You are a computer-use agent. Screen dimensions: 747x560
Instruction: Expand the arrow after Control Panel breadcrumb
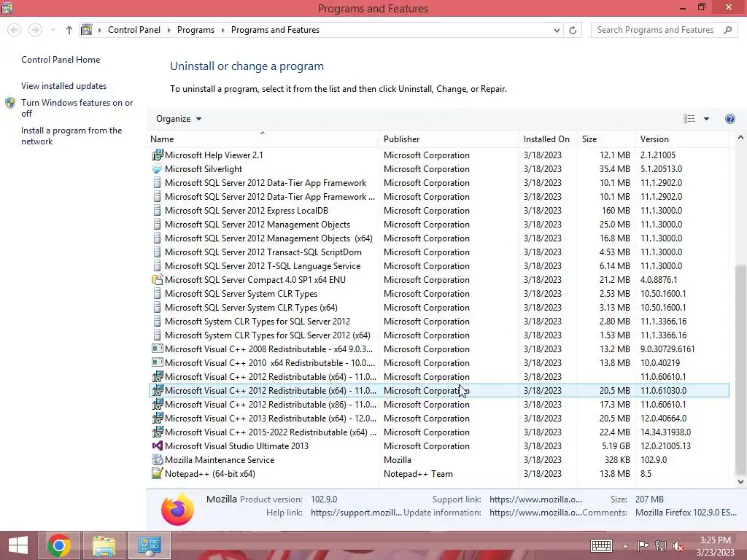point(169,30)
